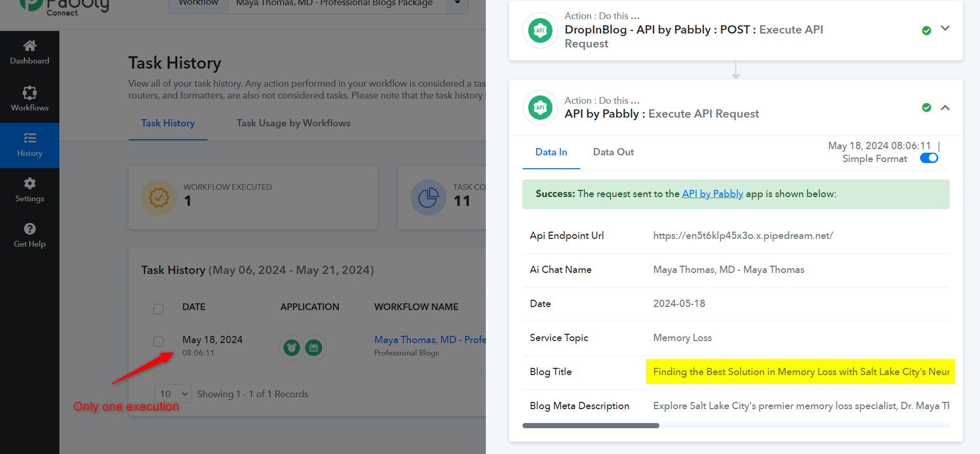Click the Task History date range heading

pyautogui.click(x=258, y=270)
